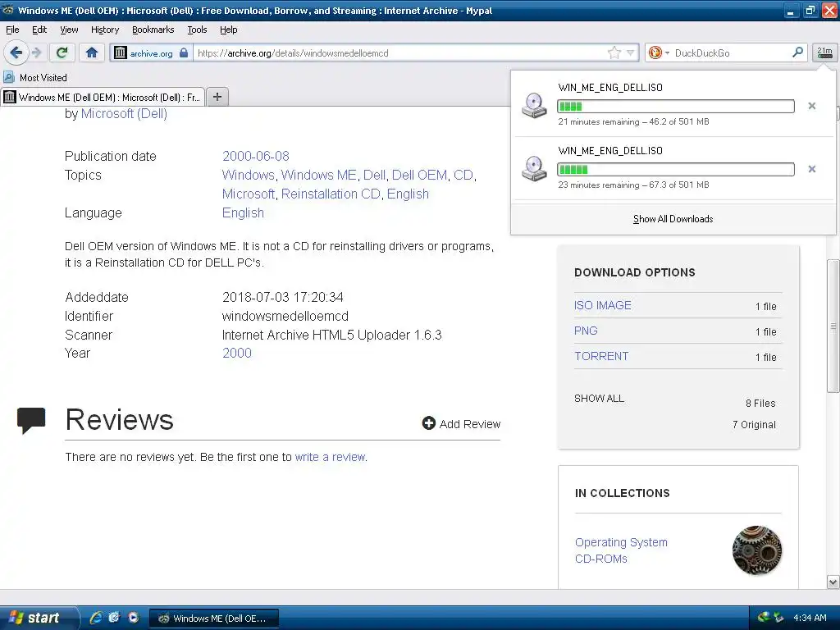Click the Reviews speech bubble icon
The image size is (840, 630).
coord(31,420)
